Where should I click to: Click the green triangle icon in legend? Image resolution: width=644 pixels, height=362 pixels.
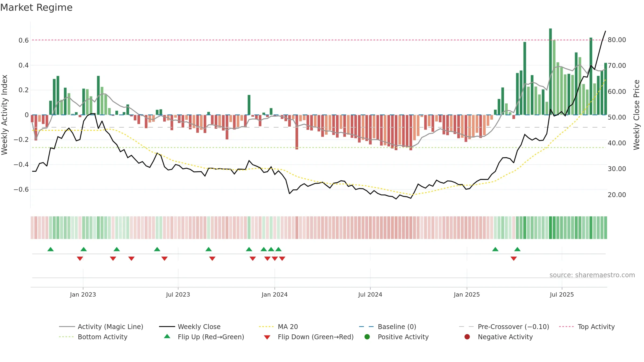[x=167, y=336]
